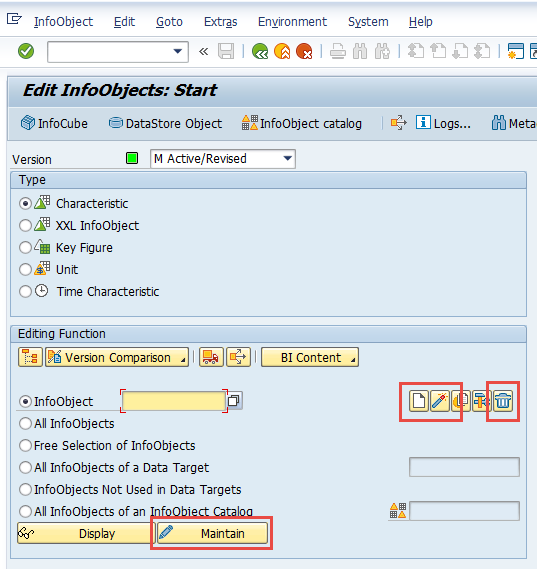This screenshot has width=537, height=569.
Task: Open the InfoObject menu
Action: (63, 22)
